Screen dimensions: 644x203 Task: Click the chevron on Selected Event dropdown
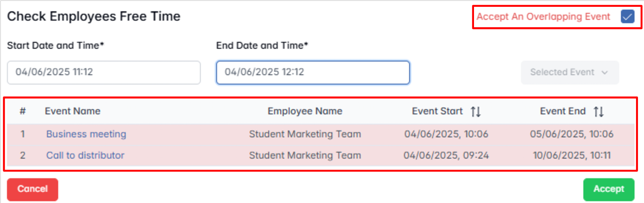[604, 72]
